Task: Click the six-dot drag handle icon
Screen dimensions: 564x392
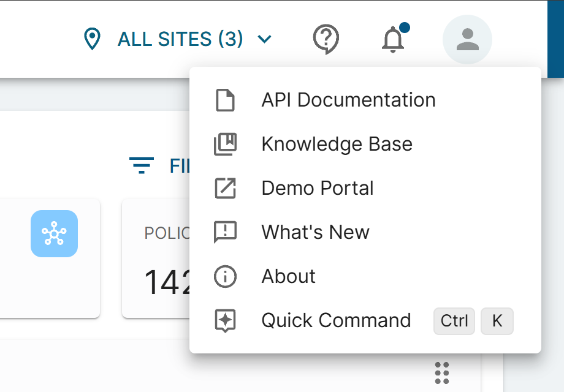Action: [x=442, y=372]
